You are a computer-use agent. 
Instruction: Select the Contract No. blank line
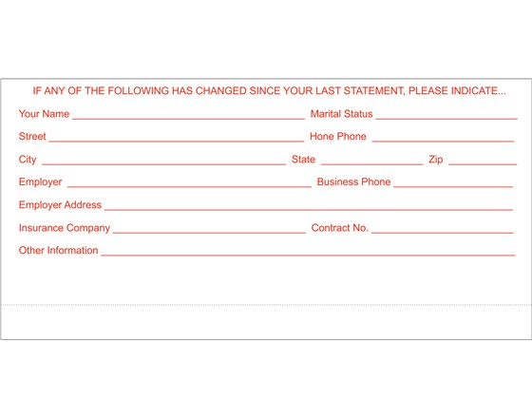(443, 233)
